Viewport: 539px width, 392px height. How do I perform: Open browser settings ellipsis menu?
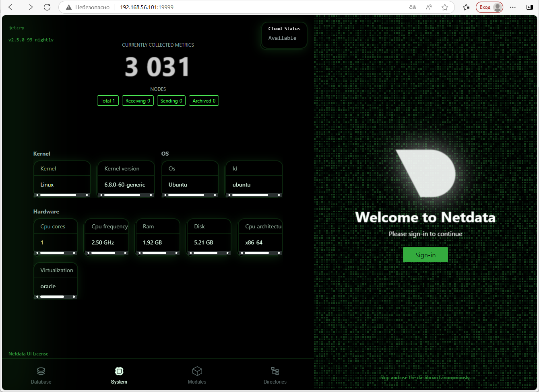pos(513,7)
